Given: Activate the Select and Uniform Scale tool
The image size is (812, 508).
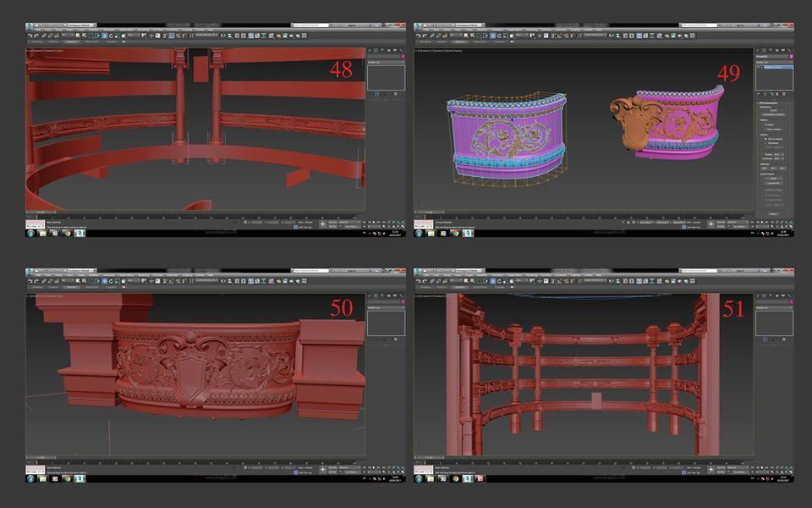Looking at the screenshot, I should tap(117, 37).
